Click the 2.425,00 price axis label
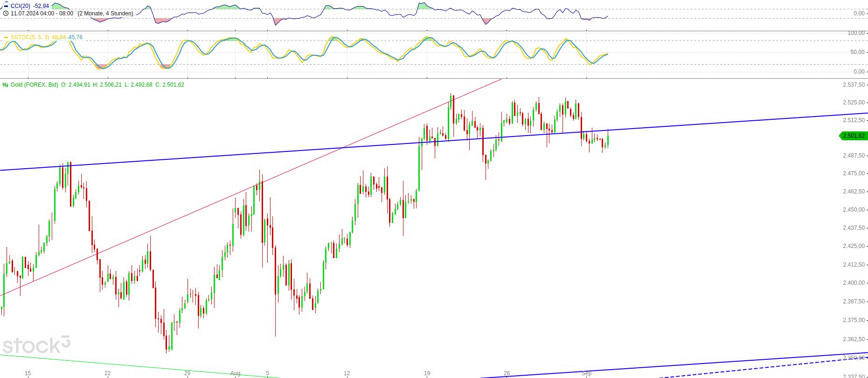The height and width of the screenshot is (378, 868). click(854, 246)
